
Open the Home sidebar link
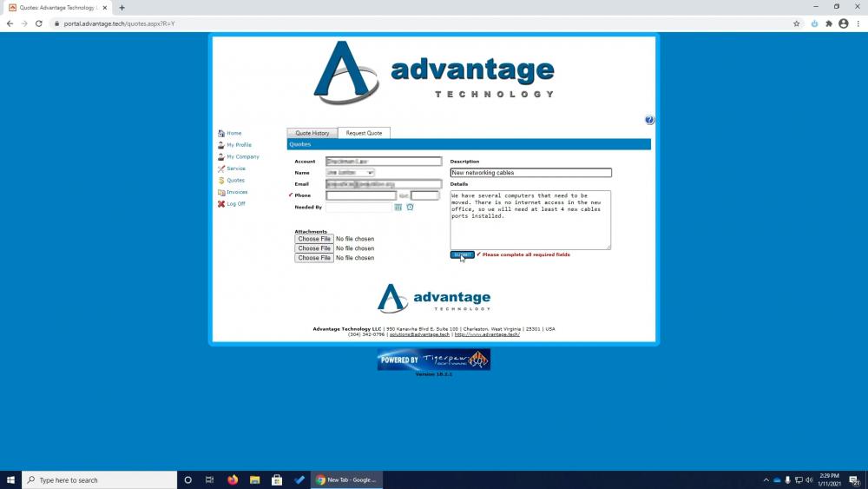click(x=233, y=133)
